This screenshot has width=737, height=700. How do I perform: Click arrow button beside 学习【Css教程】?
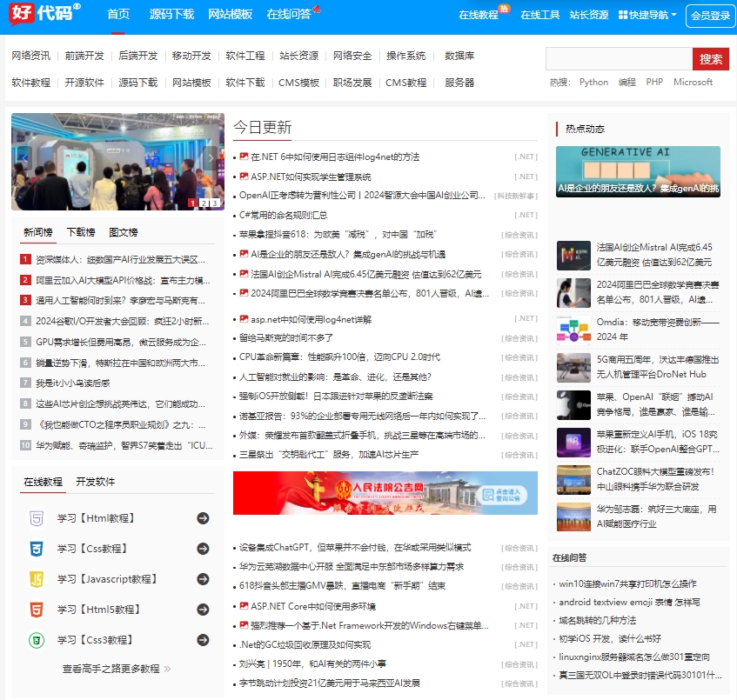click(203, 549)
